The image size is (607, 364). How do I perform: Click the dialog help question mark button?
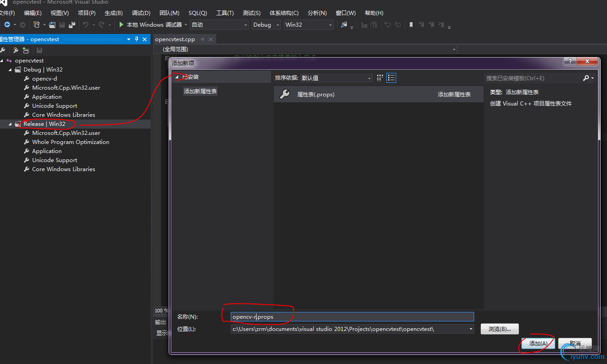569,61
